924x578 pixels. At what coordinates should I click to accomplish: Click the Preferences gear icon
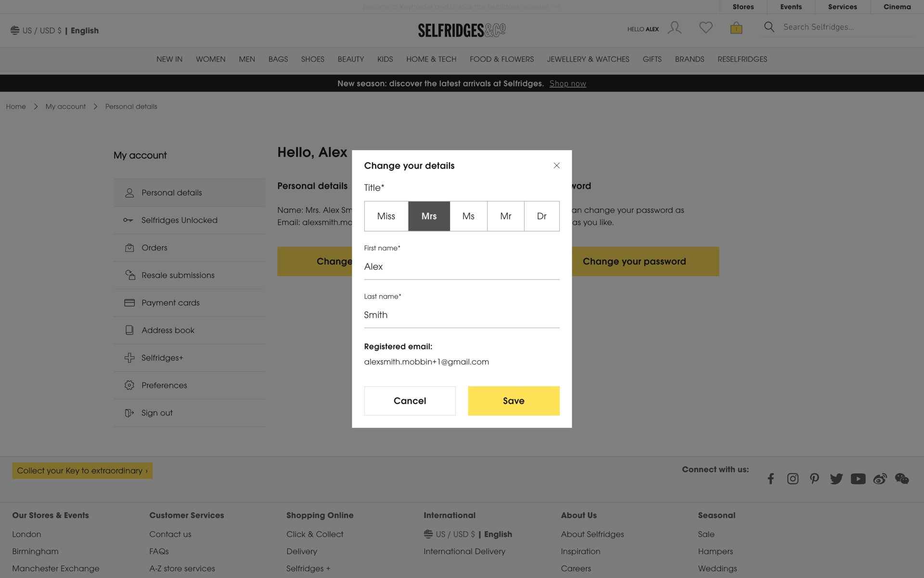click(x=129, y=385)
